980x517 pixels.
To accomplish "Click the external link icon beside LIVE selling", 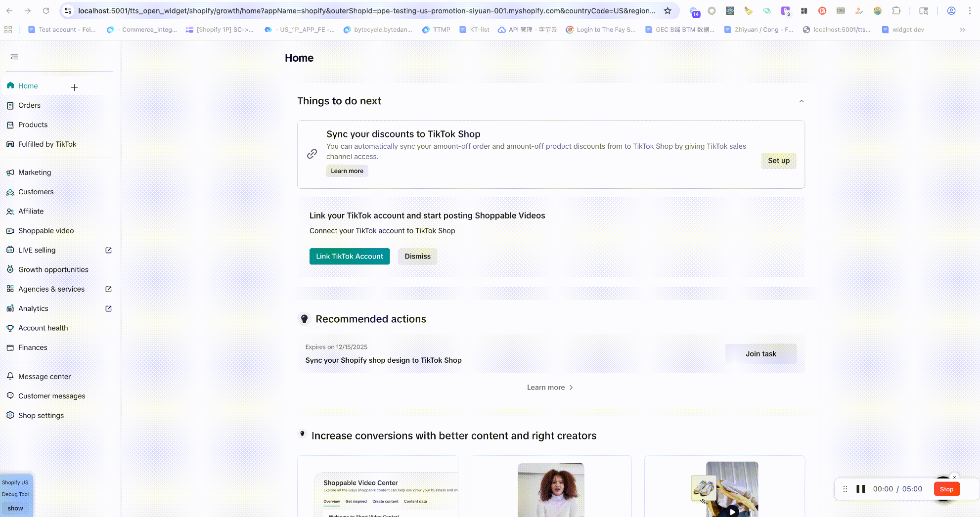I will pyautogui.click(x=108, y=250).
